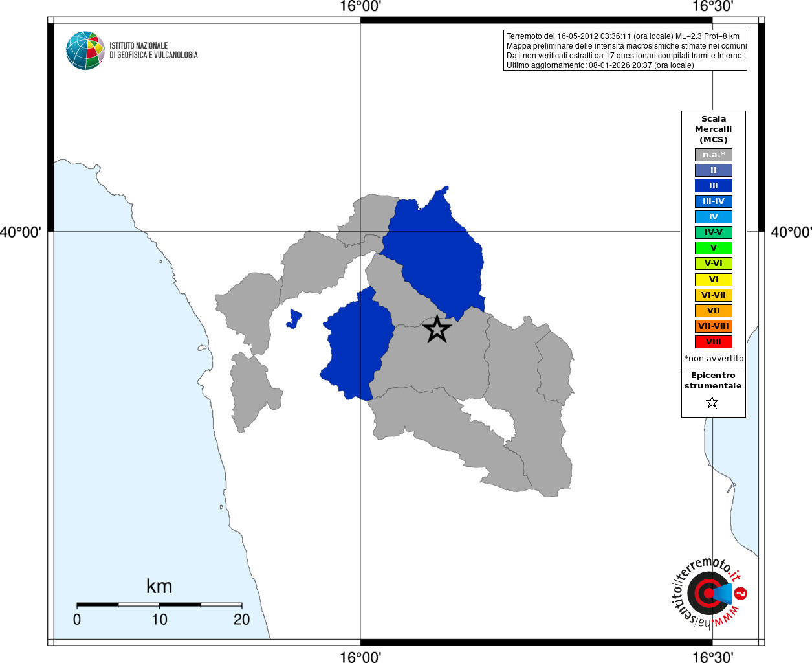This screenshot has height=663, width=812.
Task: Select the IV-V green legend swatch
Action: pyautogui.click(x=714, y=232)
